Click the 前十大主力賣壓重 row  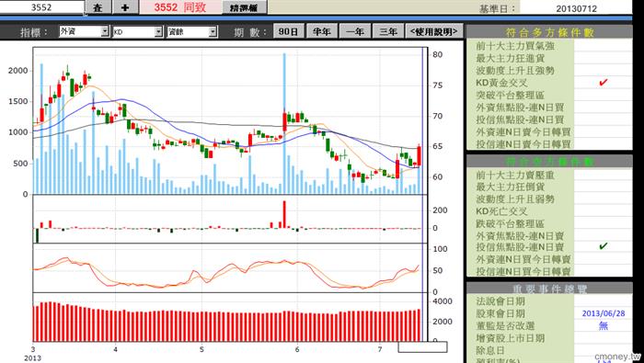click(549, 176)
